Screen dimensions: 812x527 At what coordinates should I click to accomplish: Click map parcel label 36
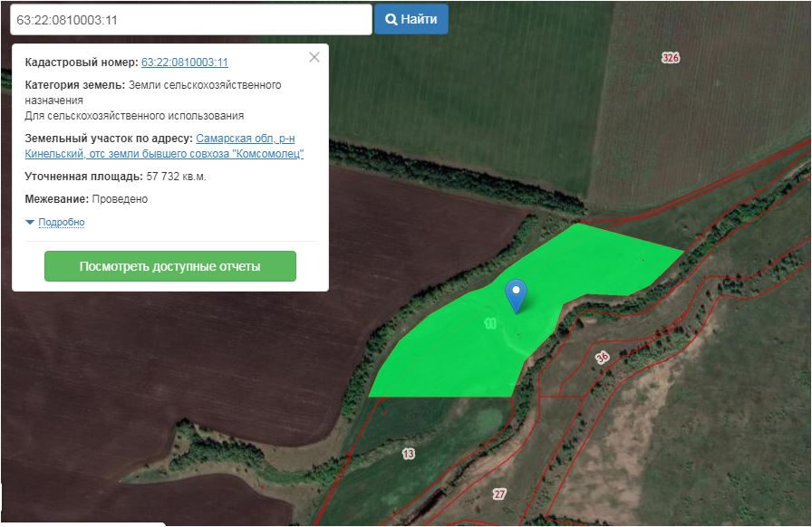(602, 357)
